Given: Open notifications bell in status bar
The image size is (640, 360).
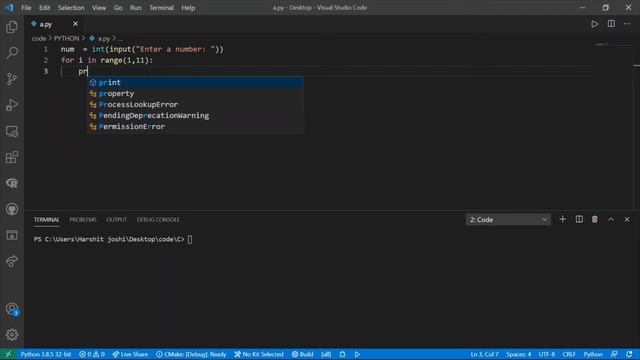Looking at the screenshot, I should 629,354.
